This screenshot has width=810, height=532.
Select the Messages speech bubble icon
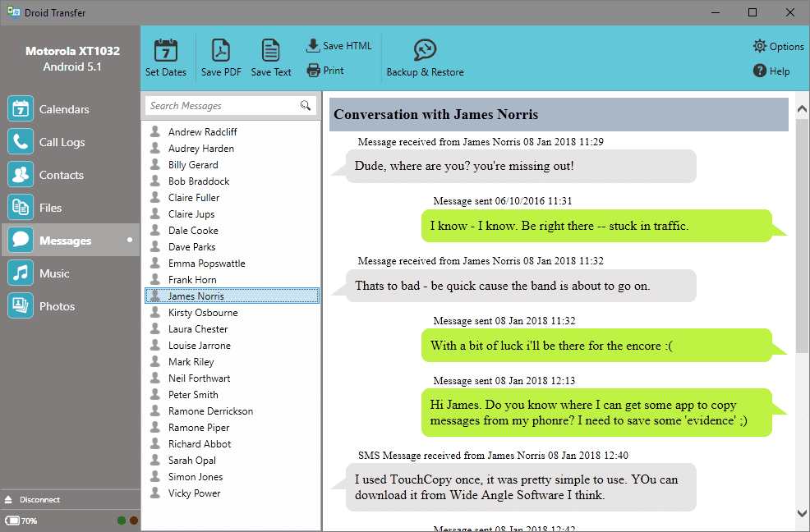click(x=21, y=241)
